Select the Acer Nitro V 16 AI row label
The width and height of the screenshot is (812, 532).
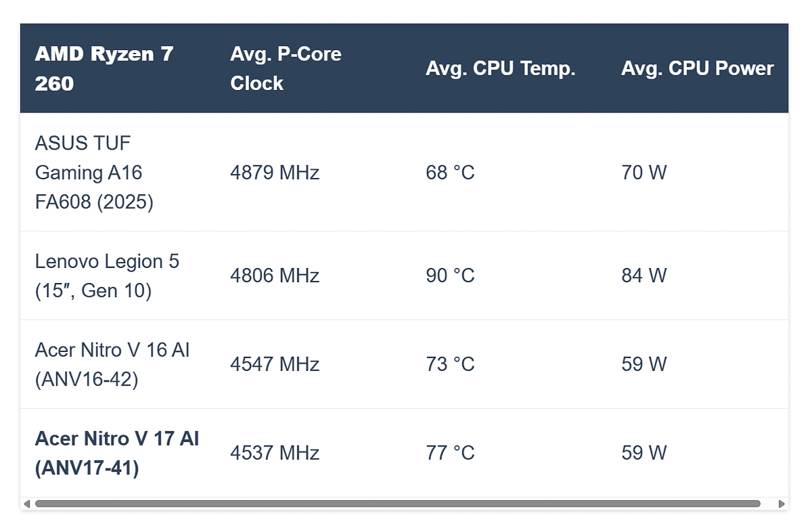[x=112, y=364]
